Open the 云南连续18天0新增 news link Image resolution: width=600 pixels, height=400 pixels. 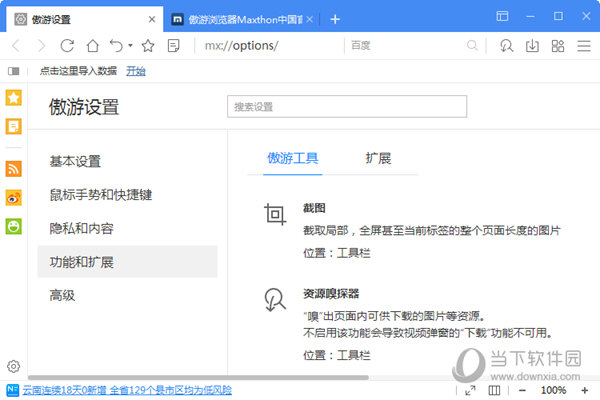point(127,390)
